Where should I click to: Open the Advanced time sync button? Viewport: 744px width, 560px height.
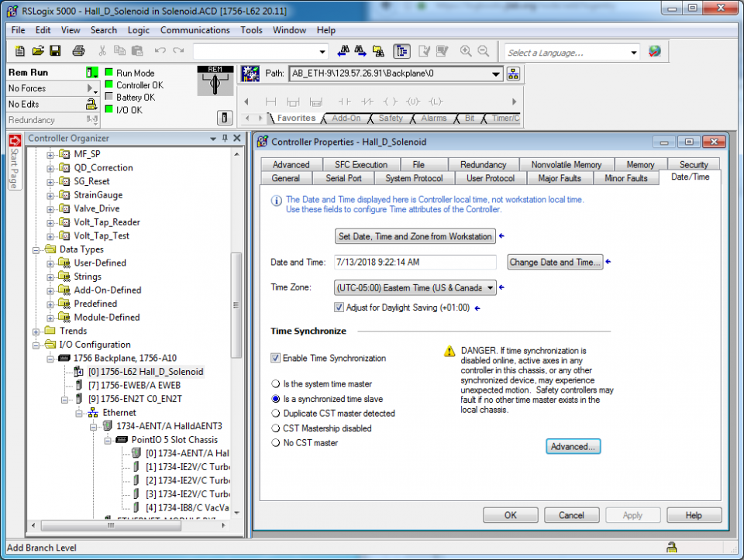(573, 447)
